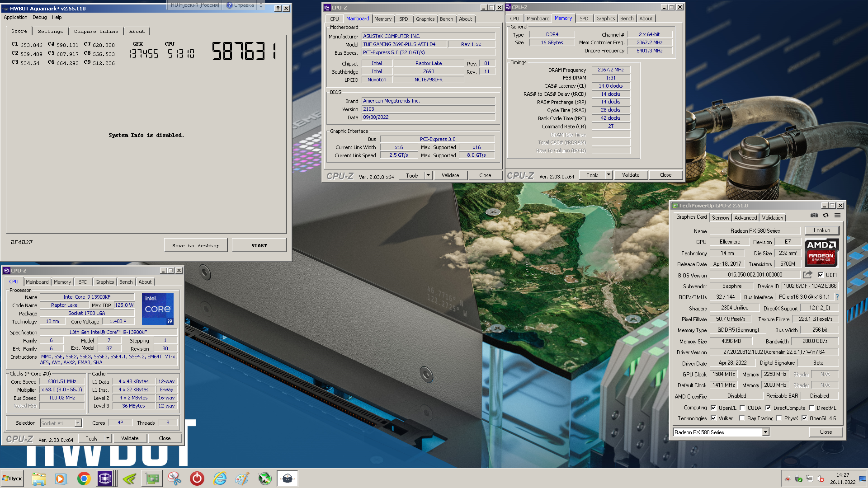Click the HWBOT Aquamark3 help question button
This screenshot has height=488, width=868.
tap(278, 8)
